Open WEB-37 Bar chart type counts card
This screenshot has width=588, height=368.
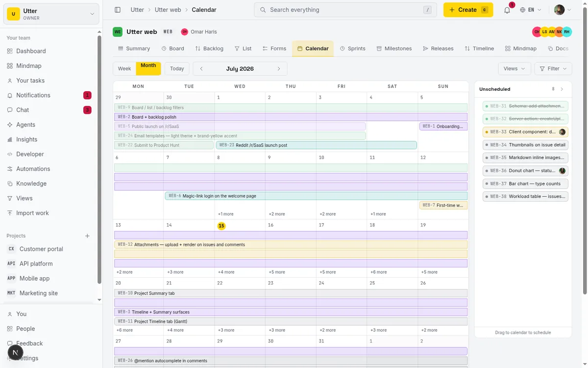point(525,184)
